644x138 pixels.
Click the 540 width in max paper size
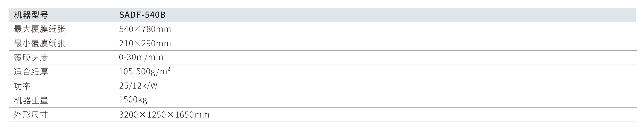click(x=126, y=29)
